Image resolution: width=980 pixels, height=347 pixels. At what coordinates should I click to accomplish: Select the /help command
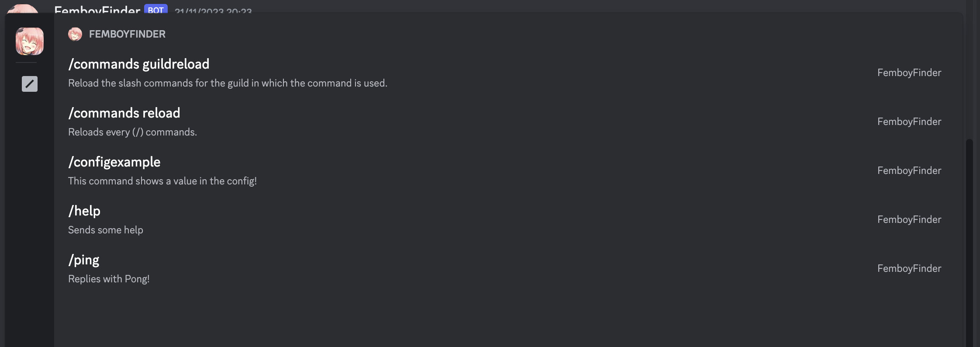508,219
